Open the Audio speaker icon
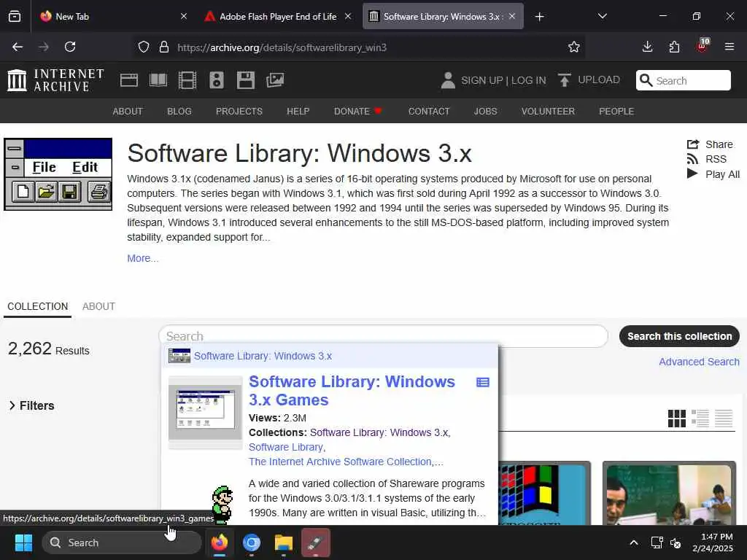This screenshot has width=747, height=560. 216,80
